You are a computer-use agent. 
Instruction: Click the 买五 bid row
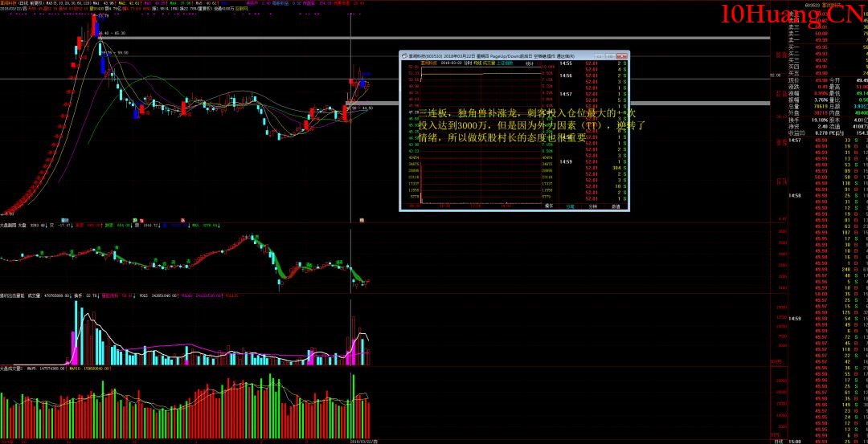828,73
